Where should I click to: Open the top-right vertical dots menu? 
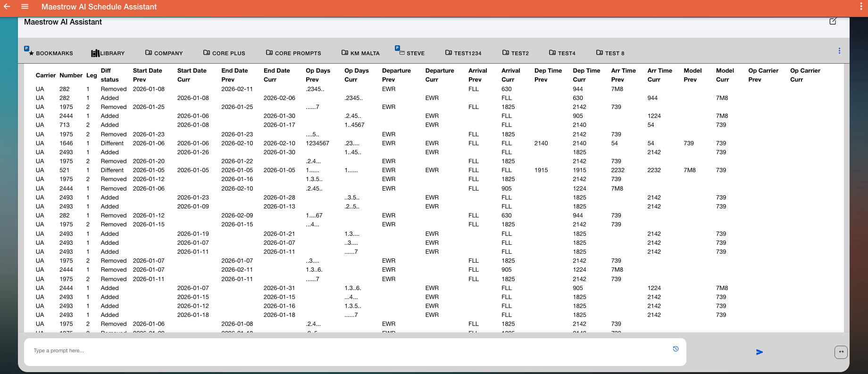point(861,7)
